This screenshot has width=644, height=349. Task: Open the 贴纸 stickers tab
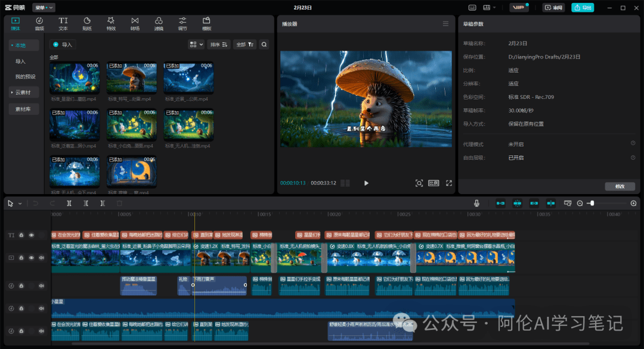[x=87, y=24]
